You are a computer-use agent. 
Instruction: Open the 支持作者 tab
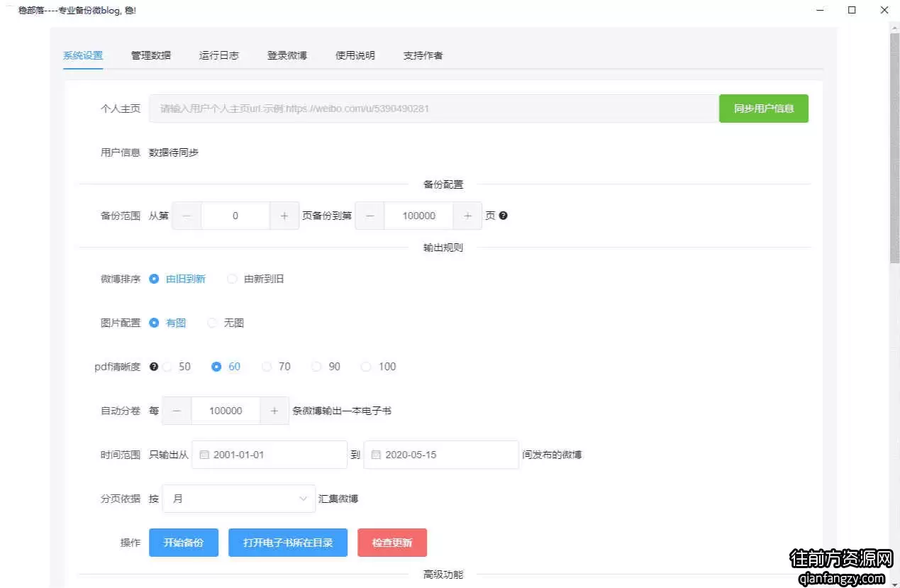tap(423, 55)
